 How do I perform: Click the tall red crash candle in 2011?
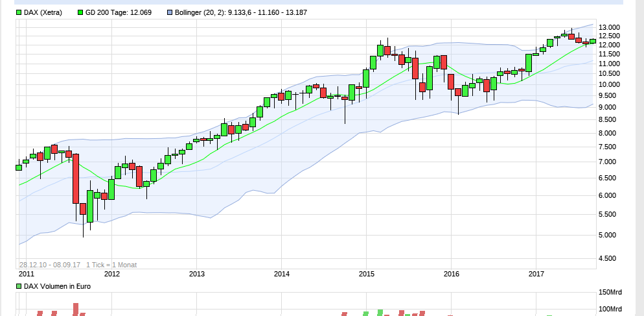(x=76, y=178)
